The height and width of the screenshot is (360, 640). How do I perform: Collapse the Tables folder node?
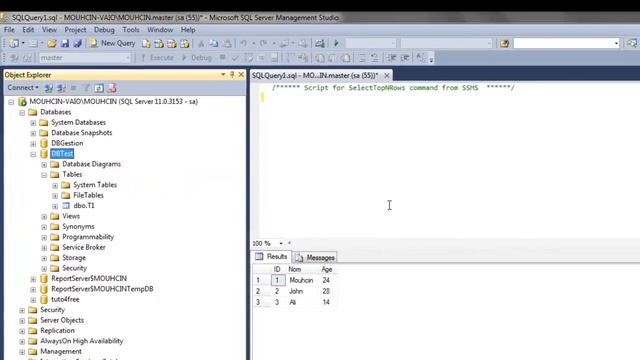tap(44, 175)
